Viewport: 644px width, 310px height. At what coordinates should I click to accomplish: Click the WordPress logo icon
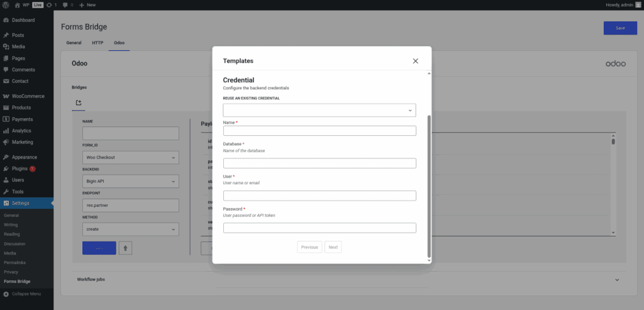(x=6, y=5)
